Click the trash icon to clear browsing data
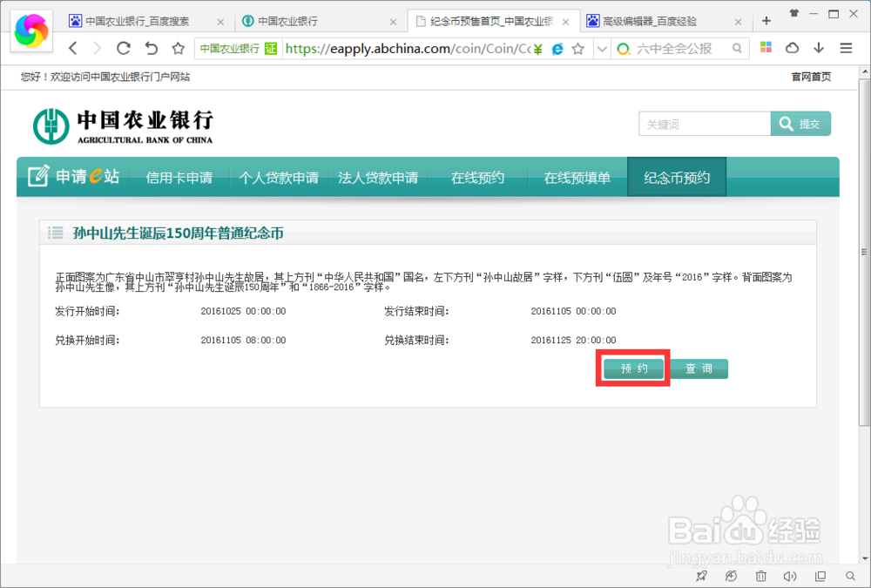Screen dimensions: 871x588 [760, 576]
